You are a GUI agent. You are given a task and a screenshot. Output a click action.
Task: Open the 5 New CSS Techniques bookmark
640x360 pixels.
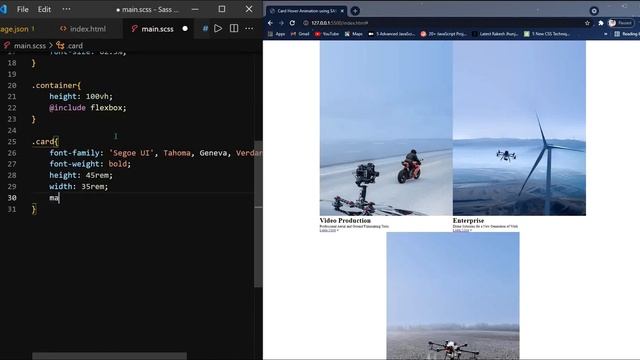pos(547,34)
